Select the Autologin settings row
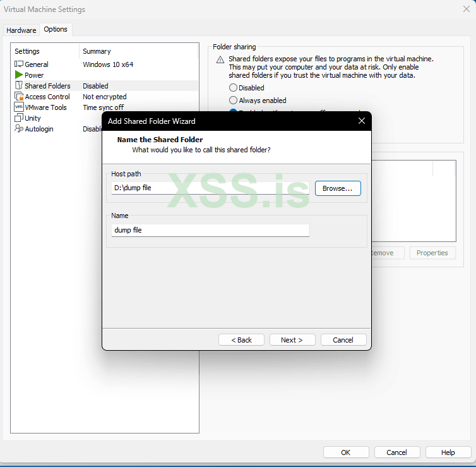 pos(57,128)
